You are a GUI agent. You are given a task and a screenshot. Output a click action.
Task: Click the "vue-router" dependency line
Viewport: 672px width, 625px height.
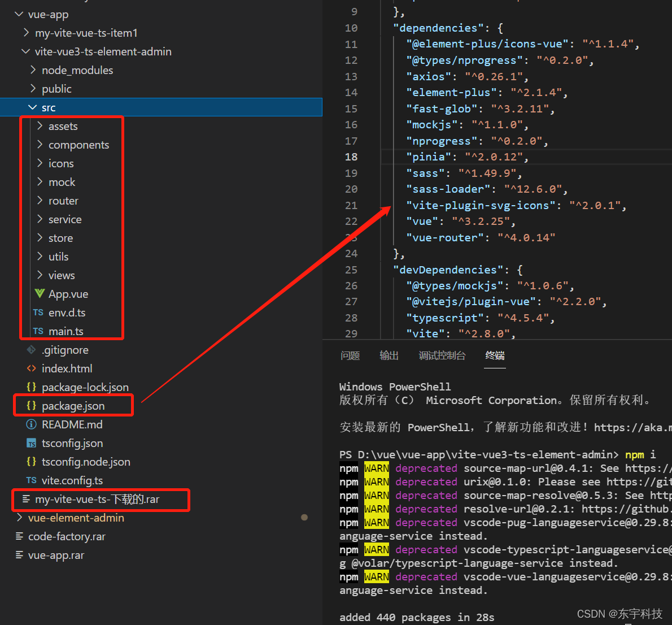[481, 238]
